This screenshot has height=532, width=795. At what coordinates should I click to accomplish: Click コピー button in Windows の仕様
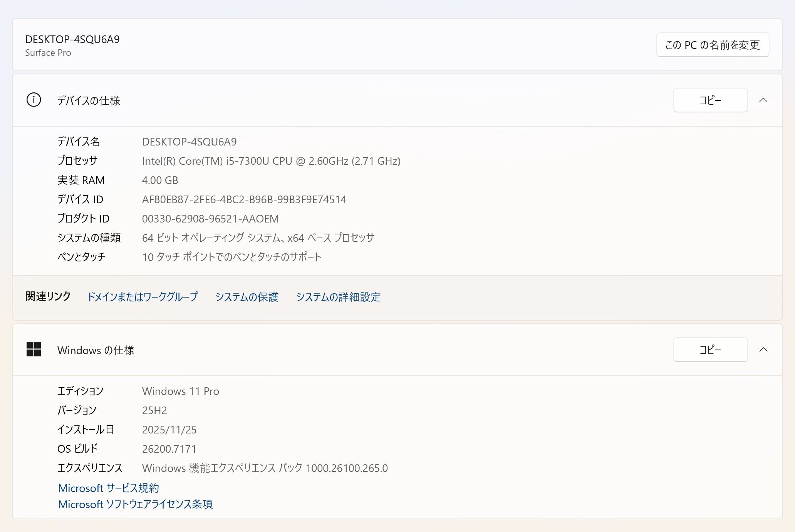tap(710, 350)
